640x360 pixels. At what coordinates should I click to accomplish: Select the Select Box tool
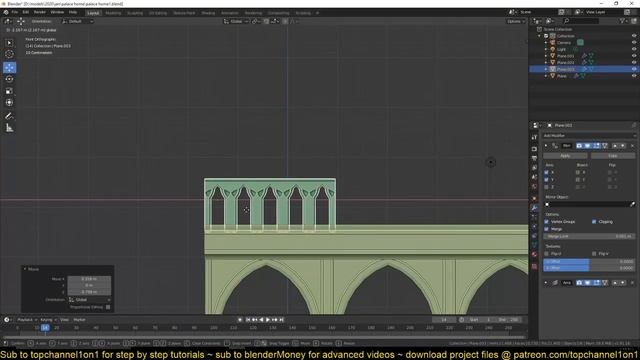tap(9, 43)
